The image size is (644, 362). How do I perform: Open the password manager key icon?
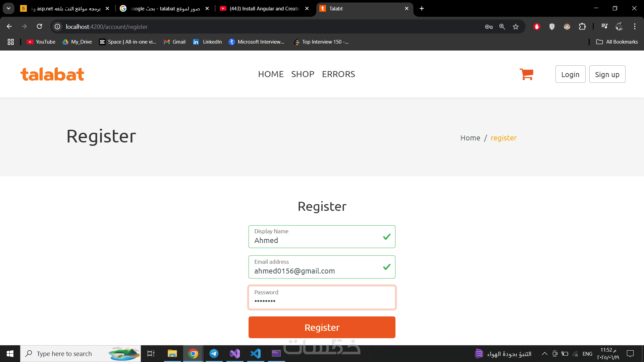489,27
